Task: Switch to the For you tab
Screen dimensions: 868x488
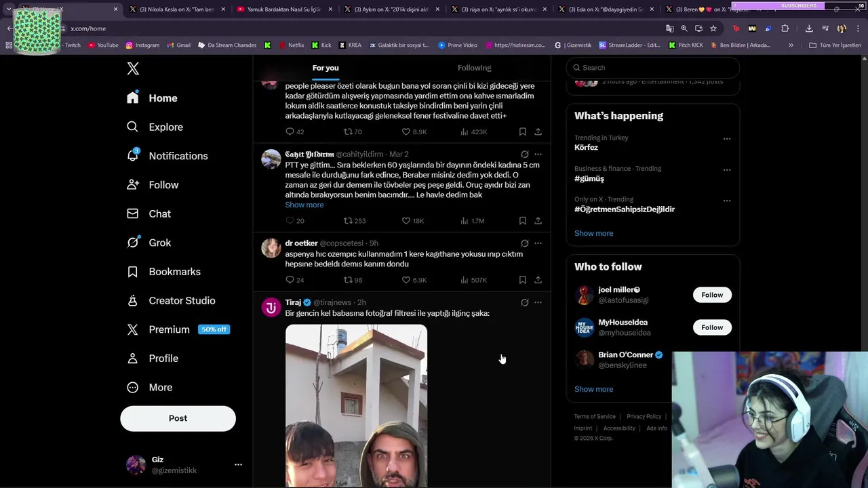Action: (325, 68)
